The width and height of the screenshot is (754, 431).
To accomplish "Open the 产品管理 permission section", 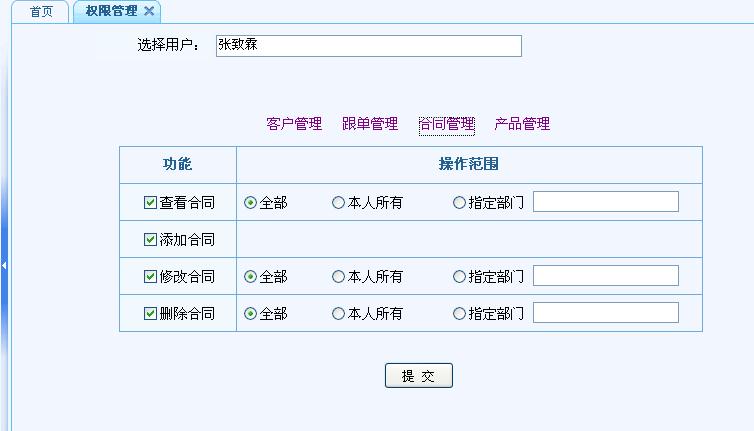I will 522,124.
